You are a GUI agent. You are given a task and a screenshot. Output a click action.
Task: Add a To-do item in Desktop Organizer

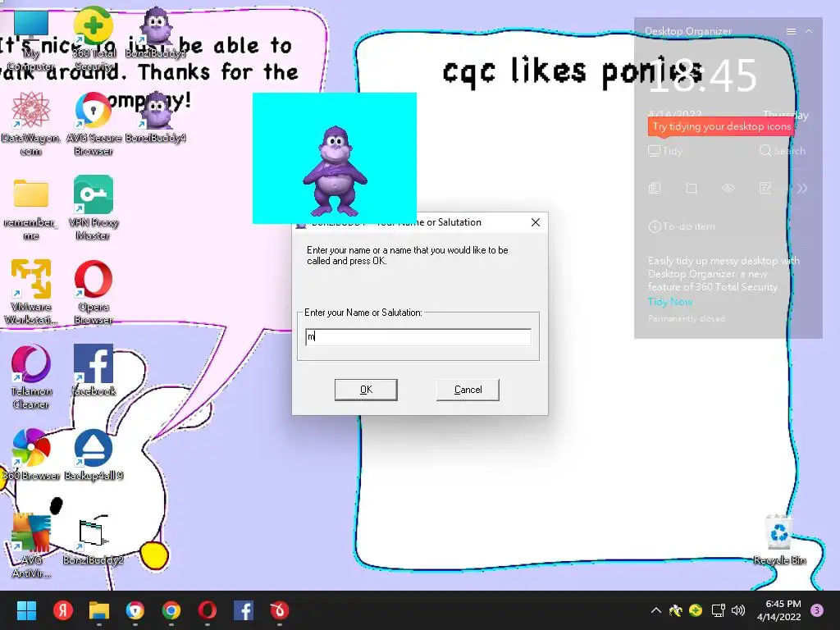pos(682,226)
